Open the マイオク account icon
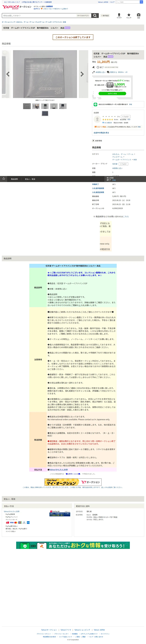146x644 pixels. [x=119, y=16]
